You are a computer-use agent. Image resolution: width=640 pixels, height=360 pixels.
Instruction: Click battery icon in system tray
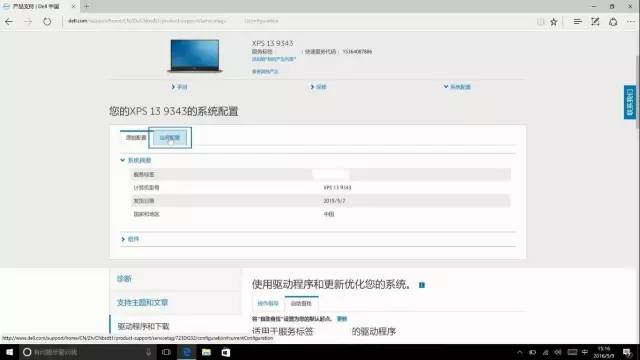(x=532, y=352)
